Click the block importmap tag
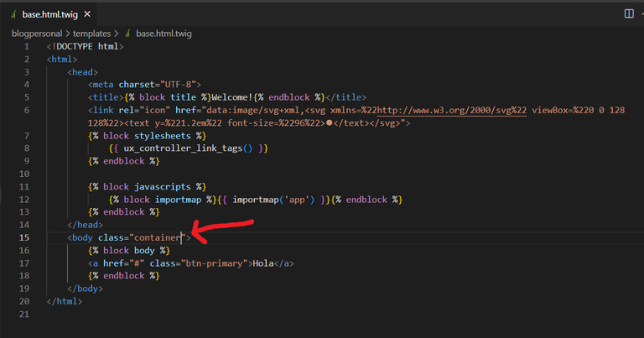The height and width of the screenshot is (338, 644). click(x=163, y=200)
